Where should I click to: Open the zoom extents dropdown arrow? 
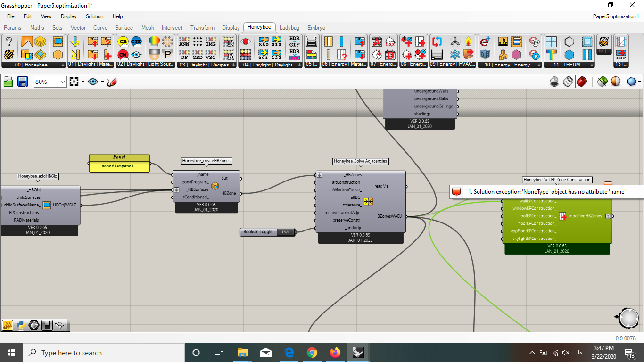point(83,82)
